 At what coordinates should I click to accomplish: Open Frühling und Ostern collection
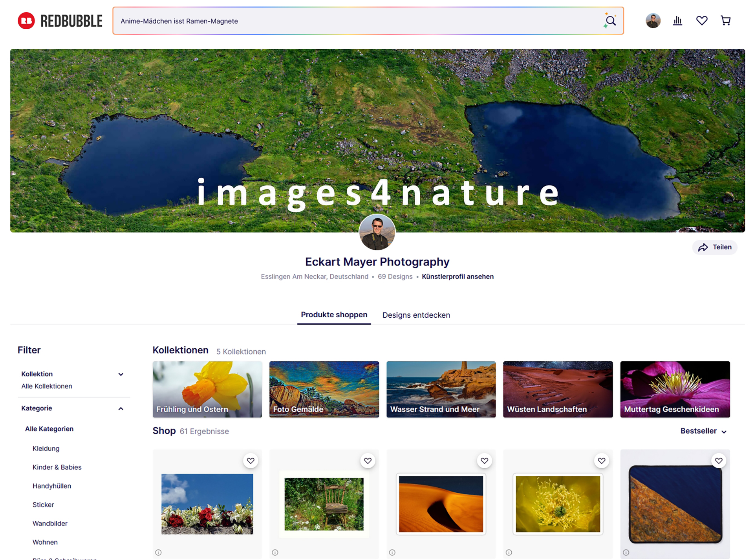207,389
